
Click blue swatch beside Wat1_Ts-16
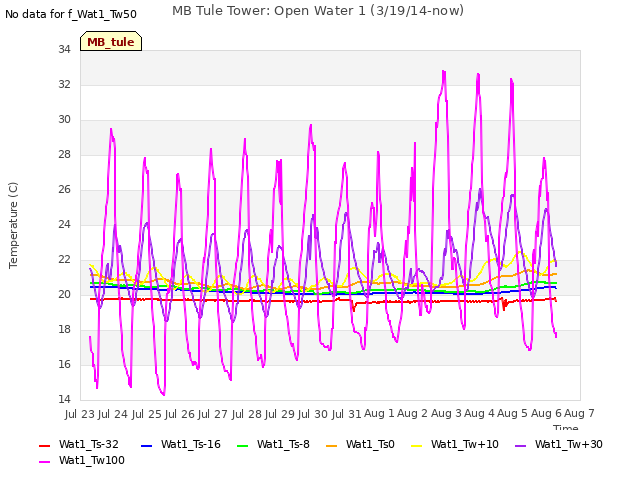click(147, 445)
